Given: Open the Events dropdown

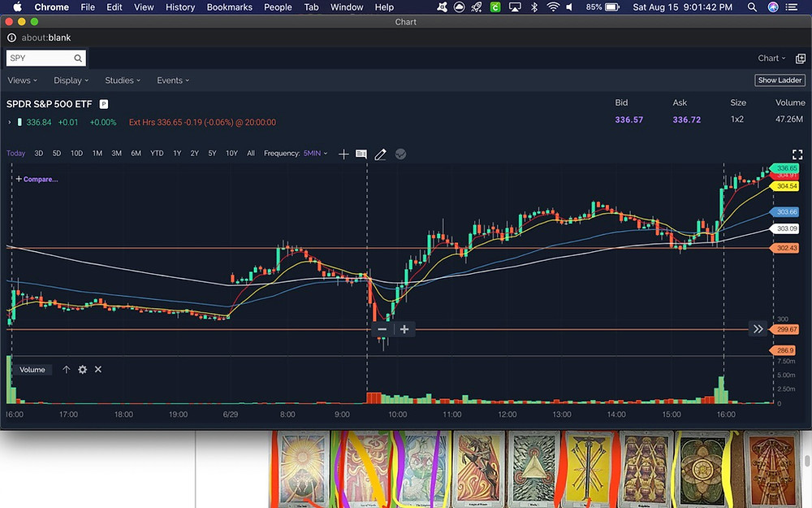Looking at the screenshot, I should (173, 80).
